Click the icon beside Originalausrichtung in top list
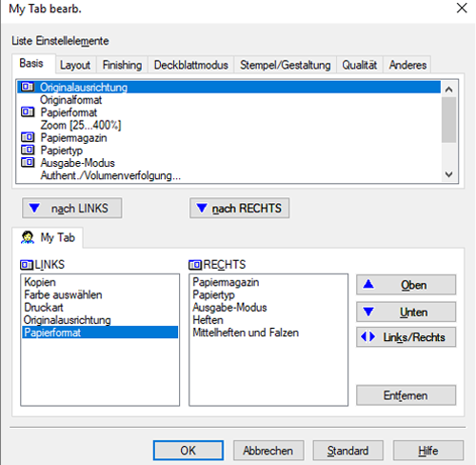The image size is (476, 465). click(28, 87)
